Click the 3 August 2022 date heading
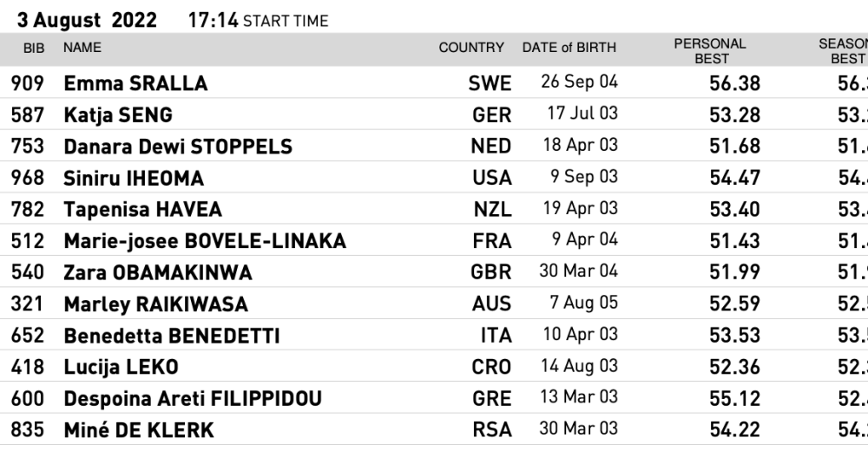The image size is (868, 451). click(87, 20)
